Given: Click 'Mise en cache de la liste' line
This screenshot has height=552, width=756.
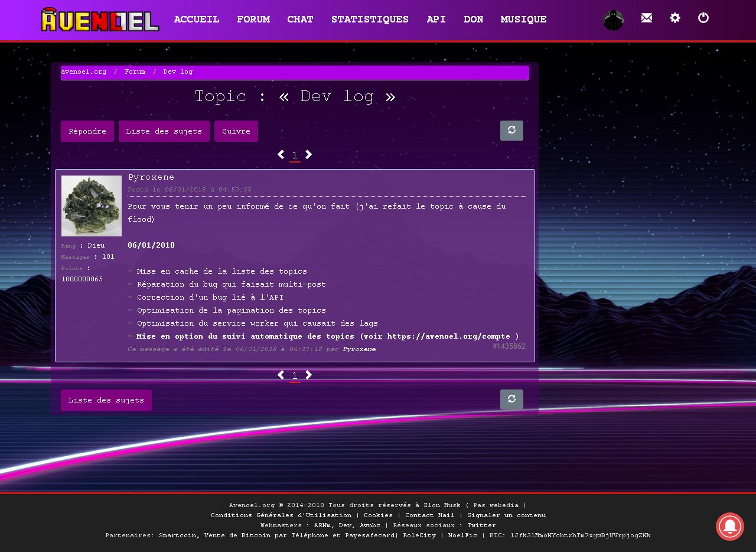Looking at the screenshot, I should [x=217, y=271].
